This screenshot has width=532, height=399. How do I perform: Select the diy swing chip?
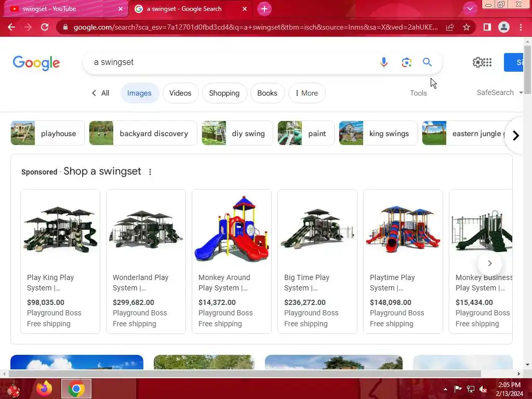pos(237,133)
